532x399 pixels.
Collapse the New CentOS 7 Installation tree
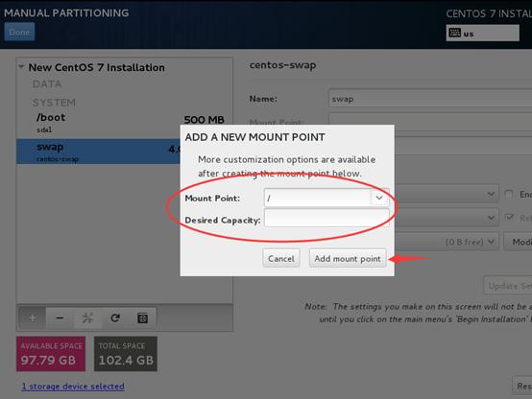pyautogui.click(x=21, y=67)
